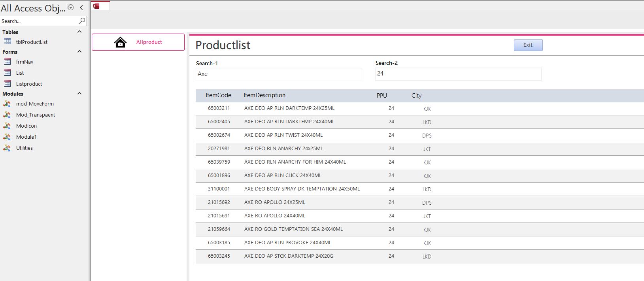Open the frmNav form icon
The image size is (644, 281).
pos(7,62)
